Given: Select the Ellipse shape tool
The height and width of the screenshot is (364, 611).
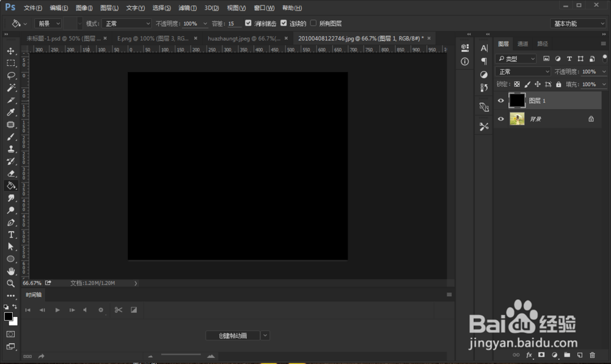Looking at the screenshot, I should pos(11,259).
